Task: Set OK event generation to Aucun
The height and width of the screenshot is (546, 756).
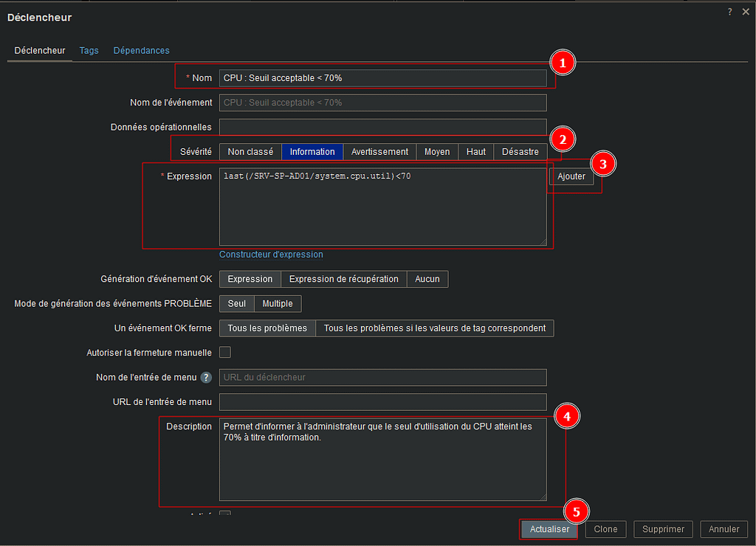Action: point(427,280)
